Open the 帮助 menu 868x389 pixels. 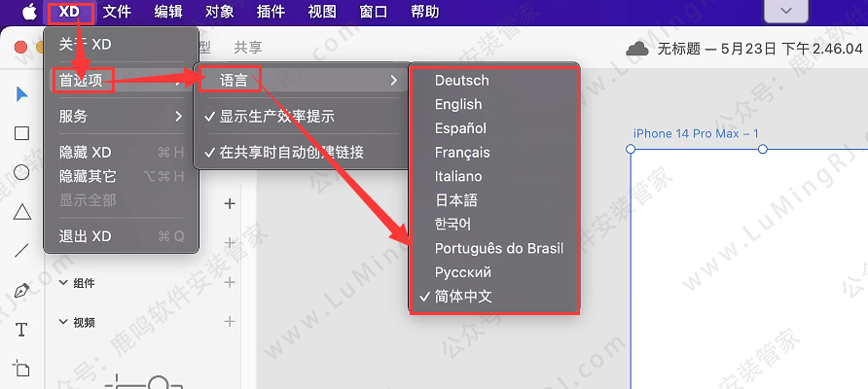(x=425, y=12)
